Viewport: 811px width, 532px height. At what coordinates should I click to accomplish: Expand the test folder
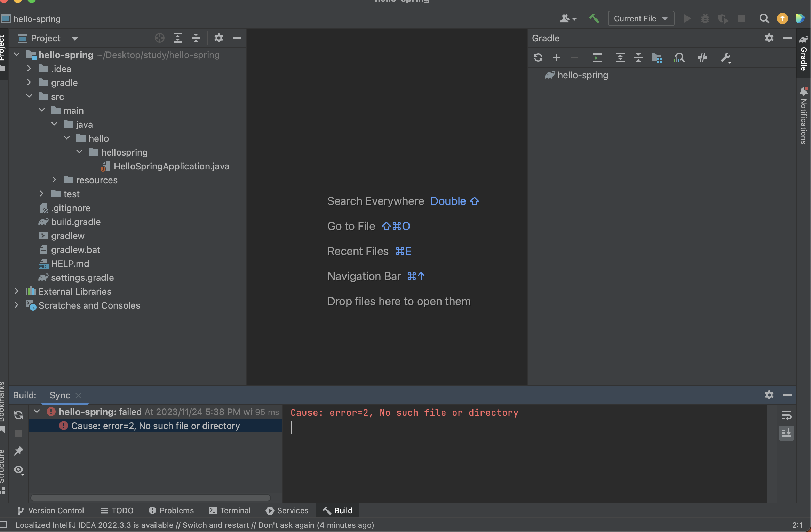coord(42,194)
